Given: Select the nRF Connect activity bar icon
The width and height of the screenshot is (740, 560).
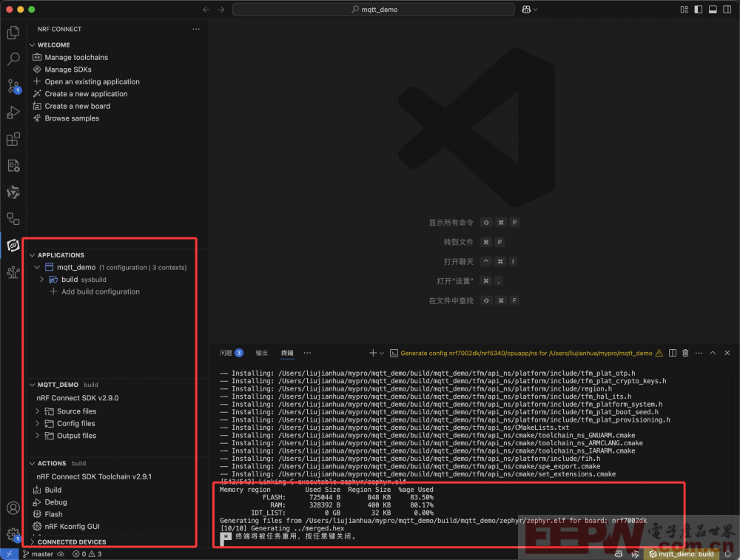Looking at the screenshot, I should coord(13,246).
